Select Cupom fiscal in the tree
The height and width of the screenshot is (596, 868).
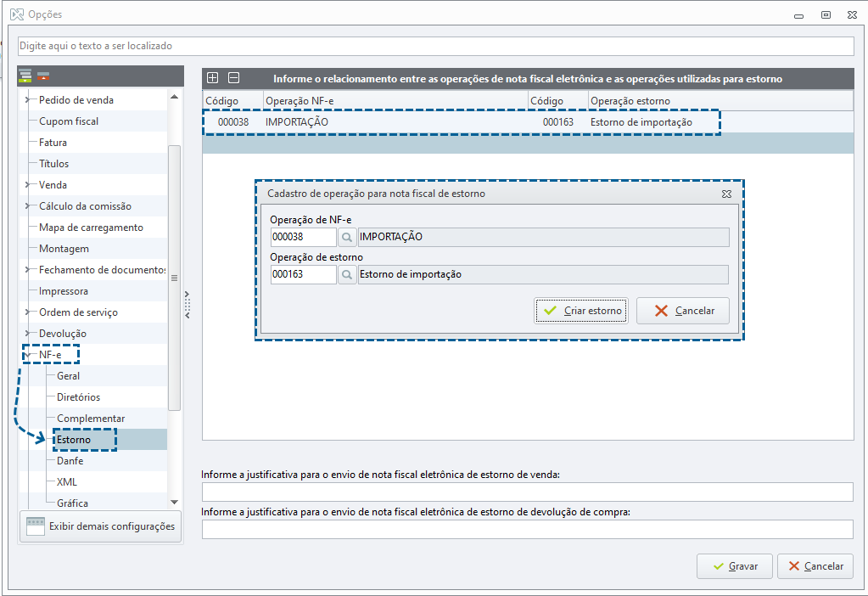pyautogui.click(x=69, y=121)
